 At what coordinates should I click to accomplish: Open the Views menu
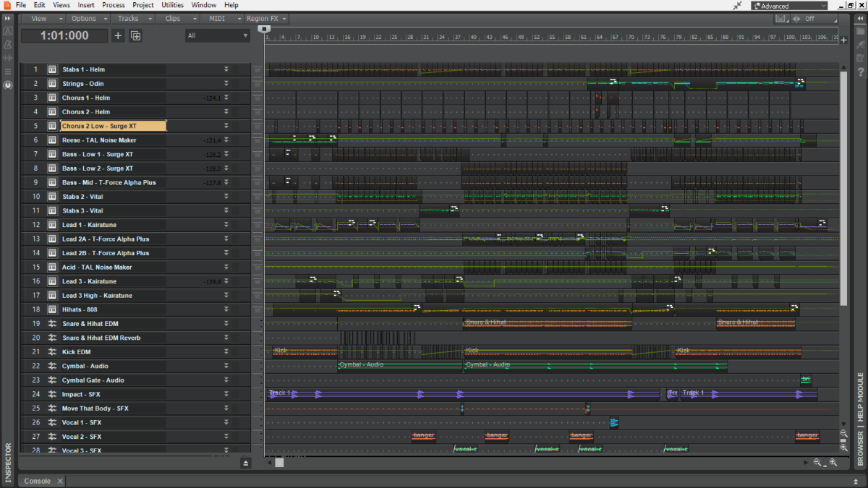61,5
